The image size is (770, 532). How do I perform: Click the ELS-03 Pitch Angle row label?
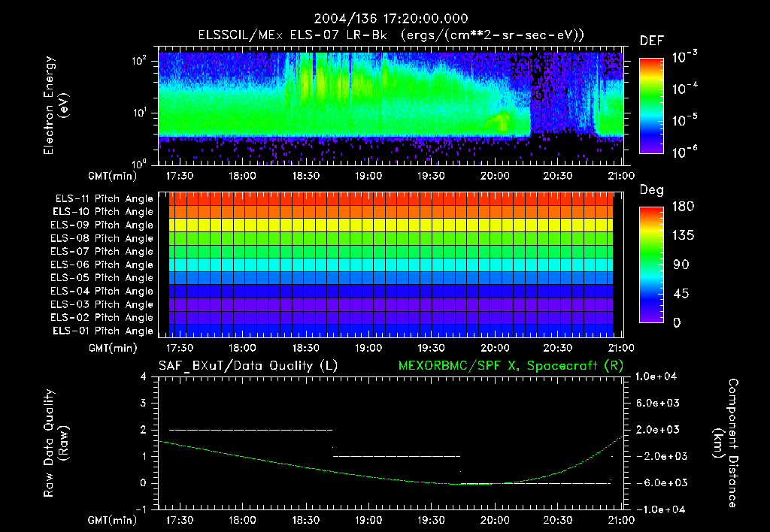[102, 304]
